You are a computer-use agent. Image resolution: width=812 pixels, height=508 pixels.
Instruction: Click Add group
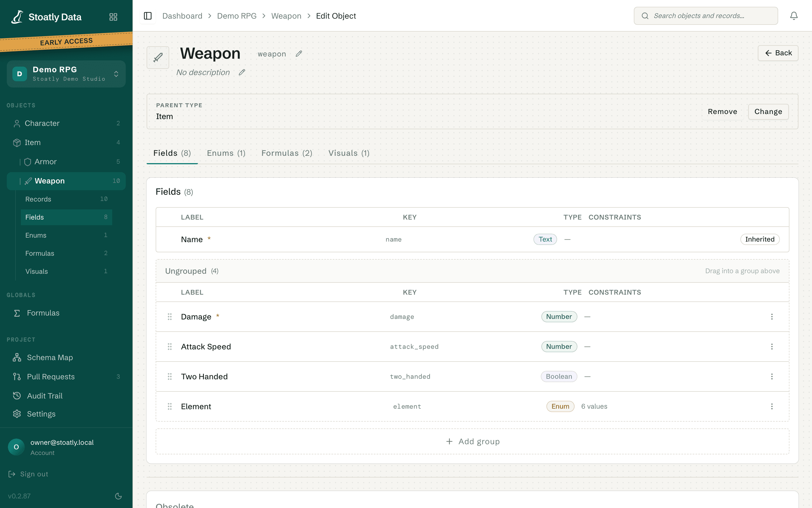[x=473, y=441]
